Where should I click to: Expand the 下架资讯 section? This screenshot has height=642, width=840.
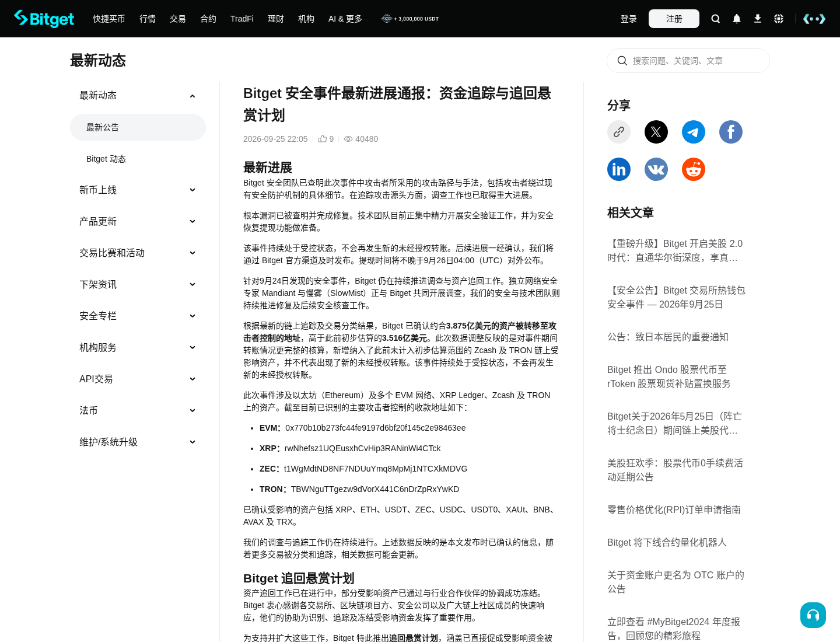point(192,285)
